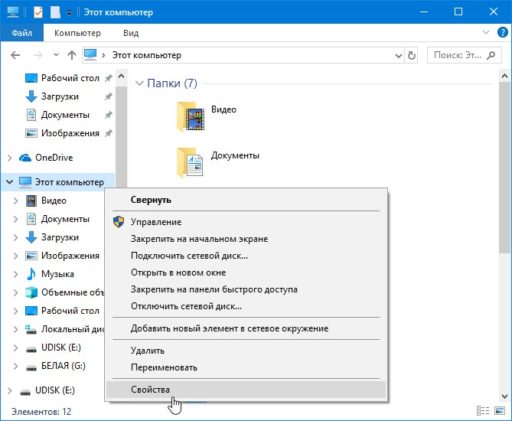Click the Документы folder icon in main pane
The width and height of the screenshot is (512, 421).
click(190, 163)
